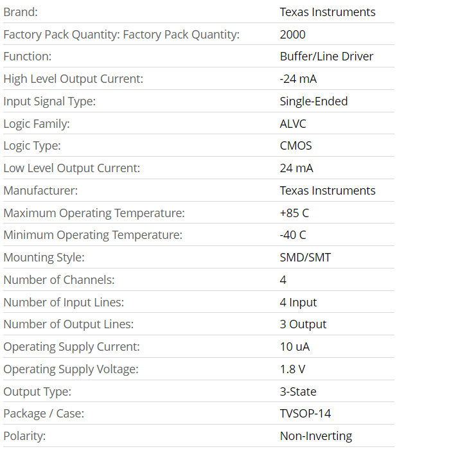Click the Single-Ended input type value
Viewport: 476px width, 449px height.
[313, 101]
